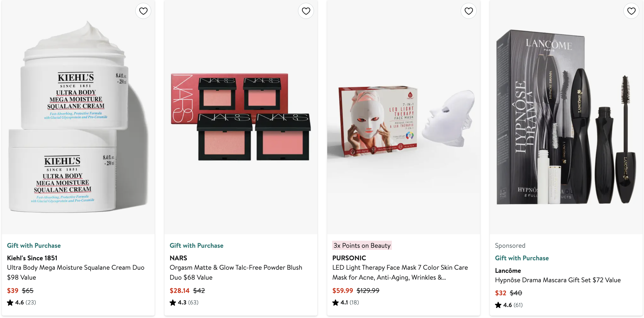The image size is (644, 318).
Task: Open Gift with Purchase on Lancôme listing
Action: (522, 258)
